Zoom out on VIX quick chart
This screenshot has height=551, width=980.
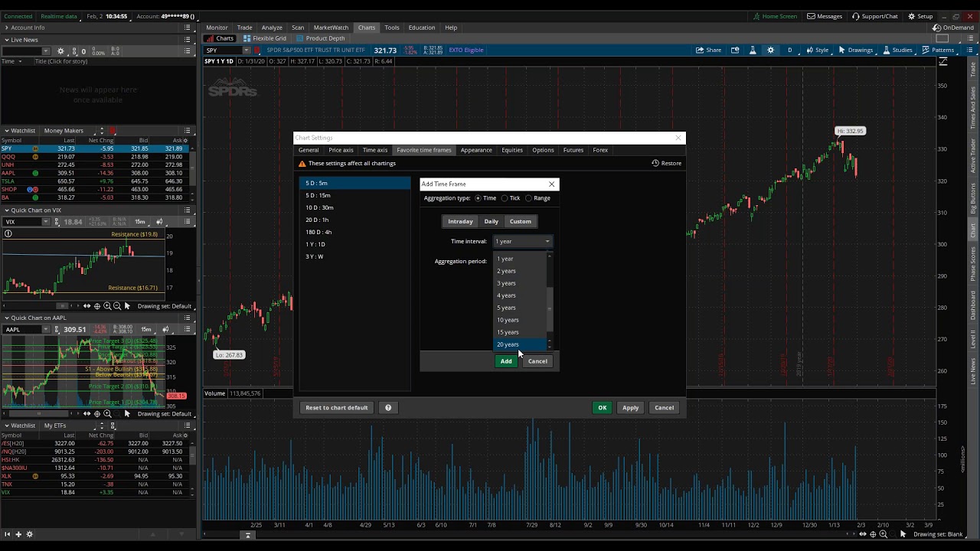point(116,306)
